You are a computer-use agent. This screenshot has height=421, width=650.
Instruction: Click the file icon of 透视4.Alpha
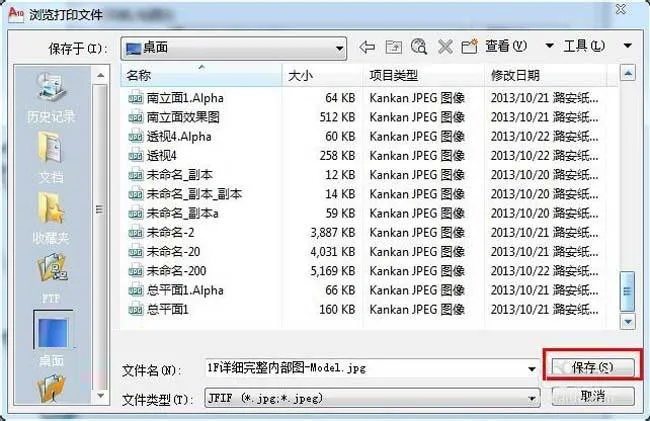coord(136,136)
